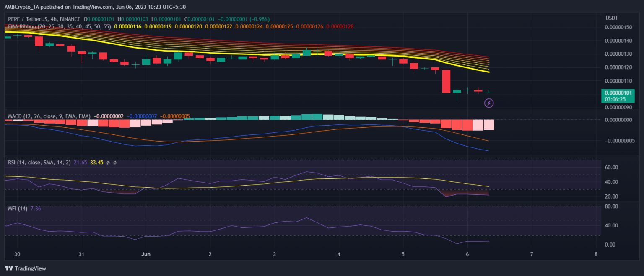The image size is (644, 276).
Task: Select the MFI (14) indicator label
Action: coord(18,209)
